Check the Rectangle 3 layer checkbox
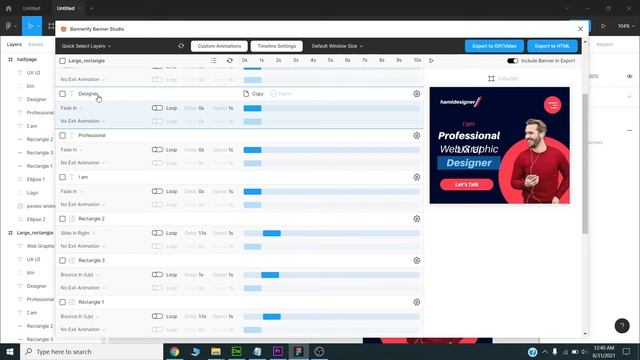Image resolution: width=640 pixels, height=360 pixels. tap(62, 260)
